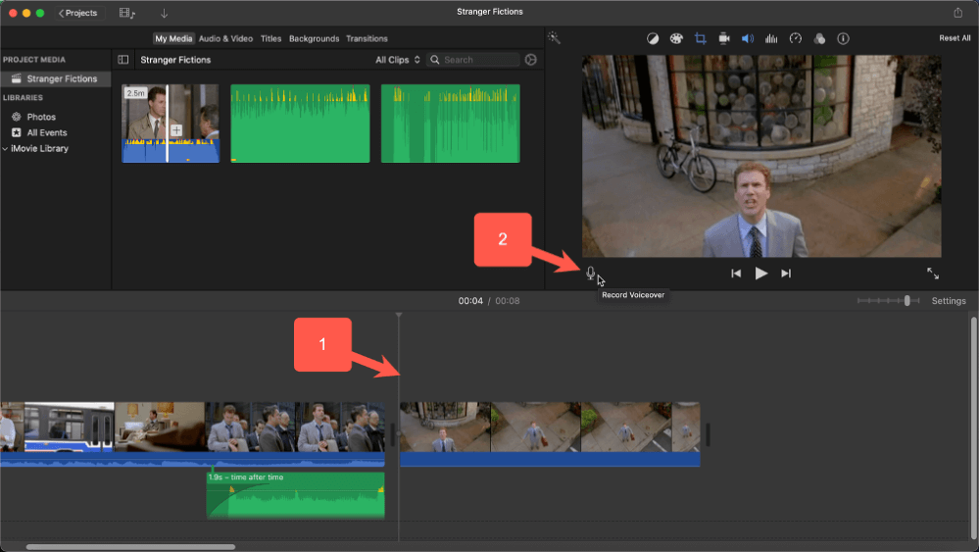
Task: Open Noise Reduction and Equalizer
Action: [771, 39]
